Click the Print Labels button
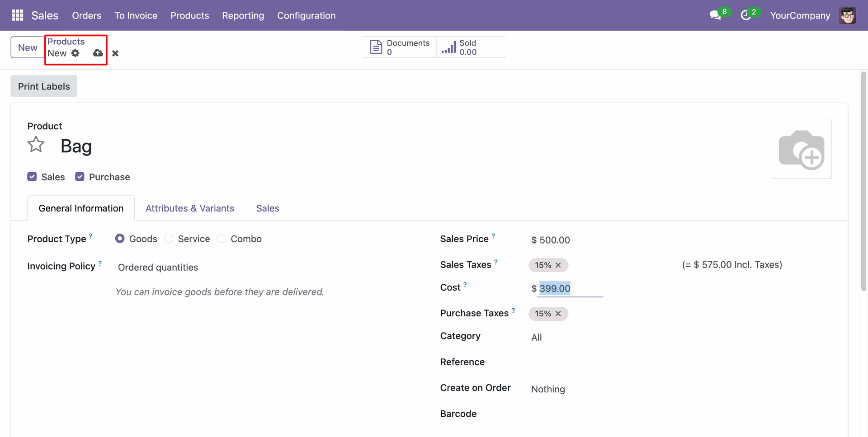This screenshot has height=437, width=868. coord(44,86)
